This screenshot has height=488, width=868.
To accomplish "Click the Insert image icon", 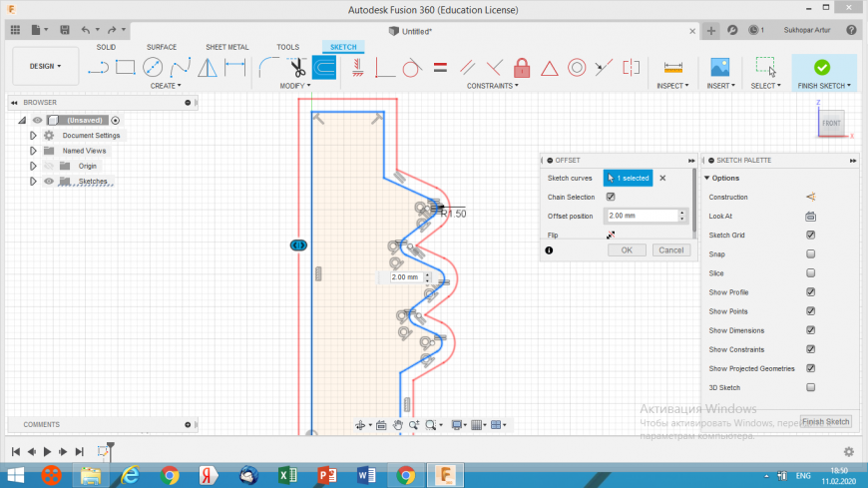I will (720, 68).
